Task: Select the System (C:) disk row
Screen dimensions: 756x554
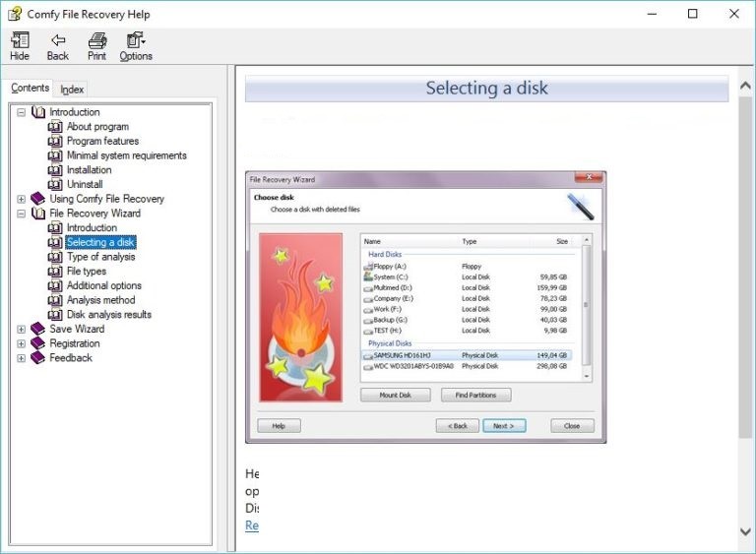Action: 467,277
